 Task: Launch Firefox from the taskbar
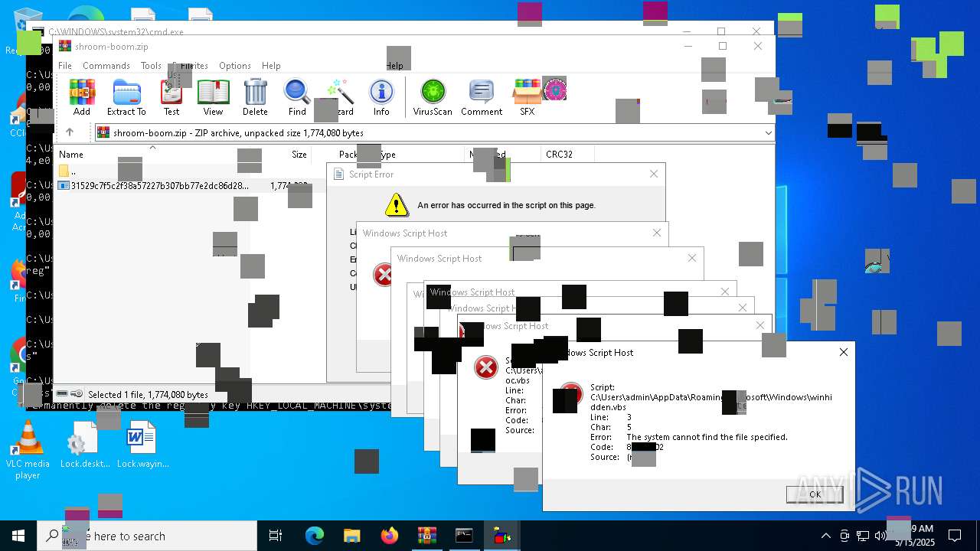[x=390, y=536]
